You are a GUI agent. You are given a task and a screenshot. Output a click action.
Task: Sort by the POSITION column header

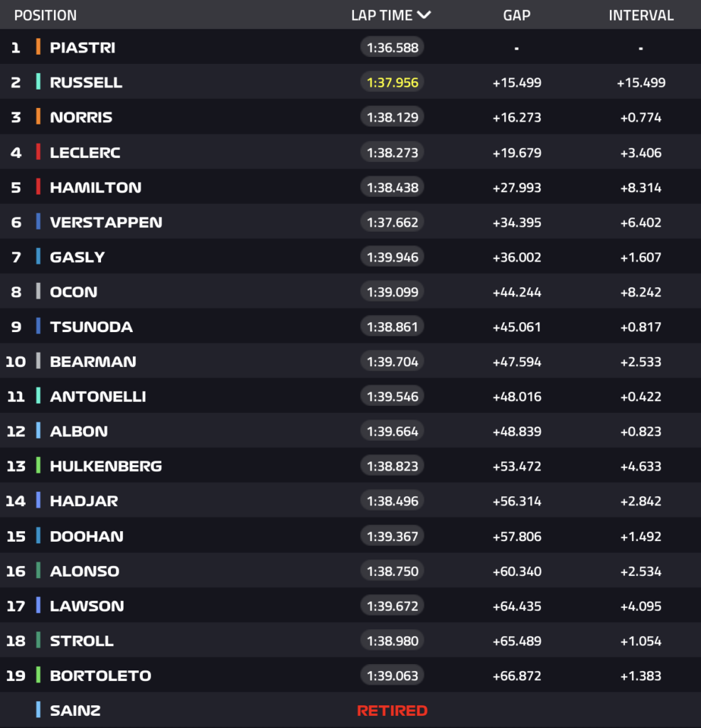(x=46, y=15)
